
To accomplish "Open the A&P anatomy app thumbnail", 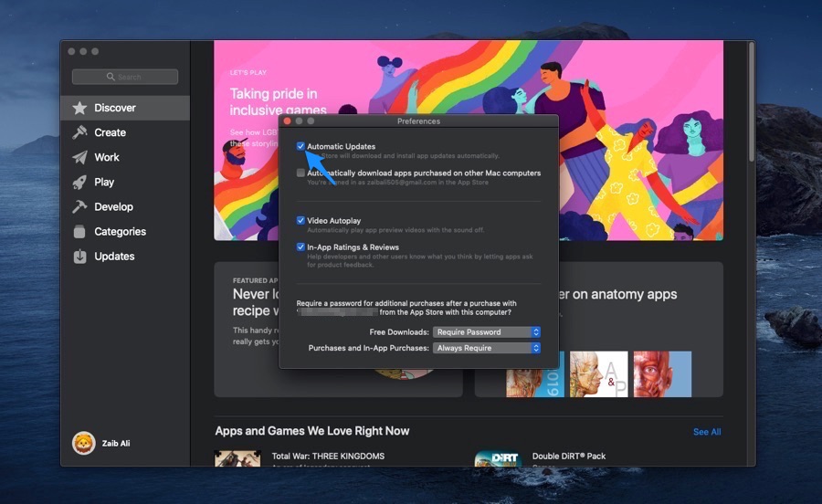I will (x=598, y=374).
